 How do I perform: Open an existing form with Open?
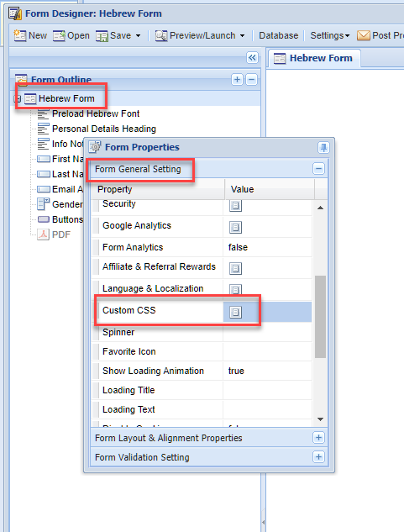[71, 35]
